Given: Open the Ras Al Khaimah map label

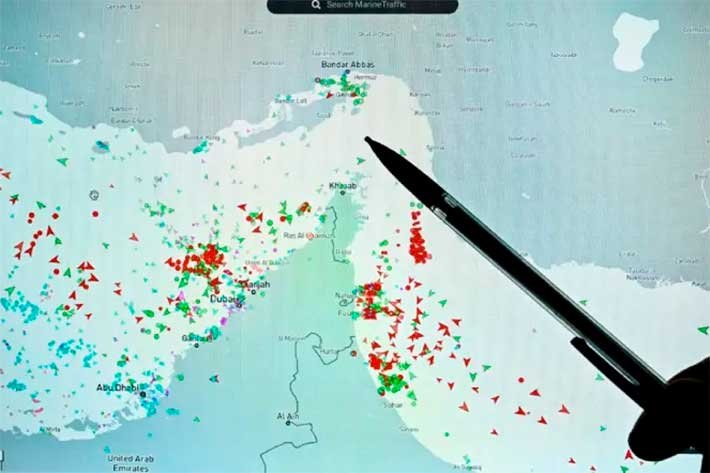Looking at the screenshot, I should point(306,236).
